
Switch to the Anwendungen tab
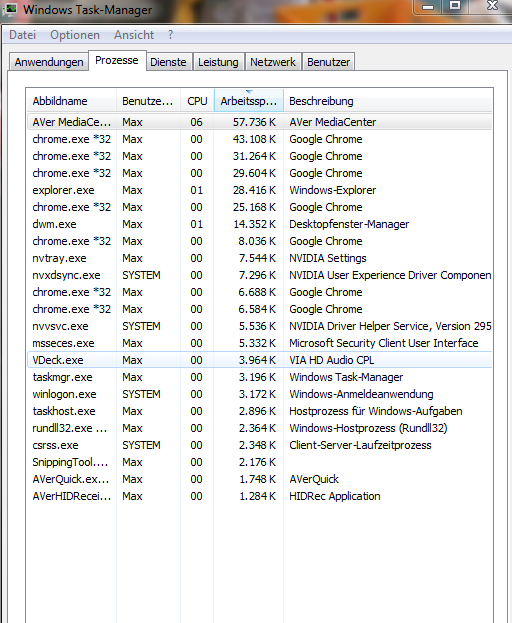point(49,62)
